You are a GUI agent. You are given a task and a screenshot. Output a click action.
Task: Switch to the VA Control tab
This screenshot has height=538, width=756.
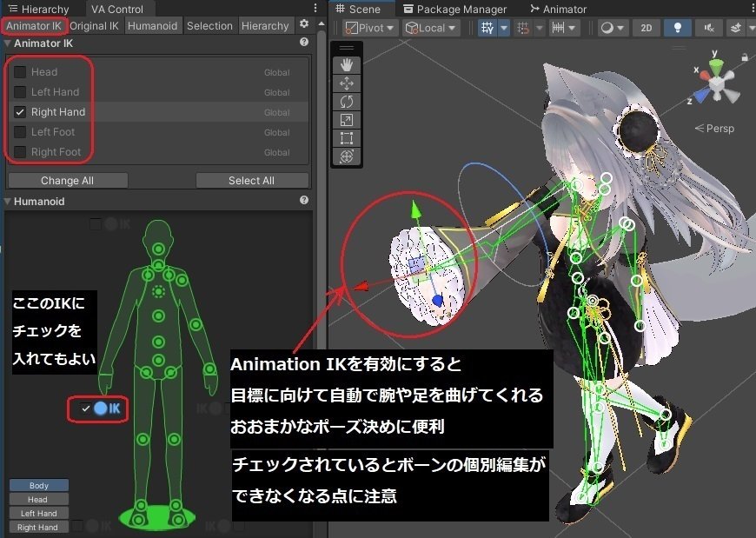[x=117, y=9]
